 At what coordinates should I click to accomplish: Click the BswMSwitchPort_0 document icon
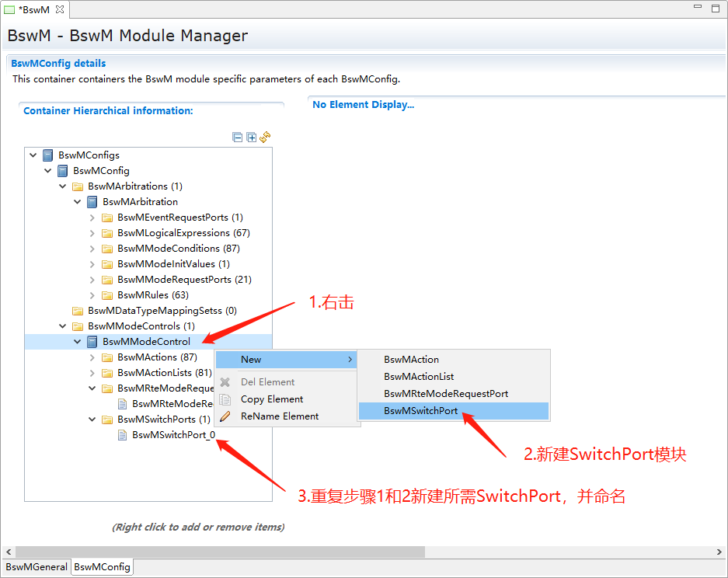point(122,435)
